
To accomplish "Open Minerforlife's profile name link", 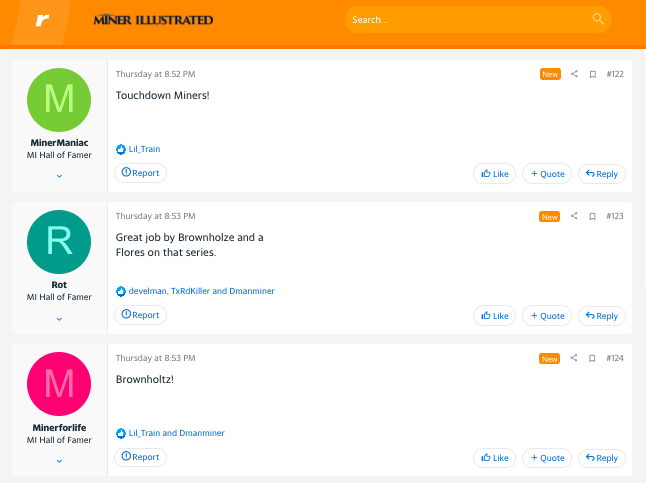I will tap(59, 427).
